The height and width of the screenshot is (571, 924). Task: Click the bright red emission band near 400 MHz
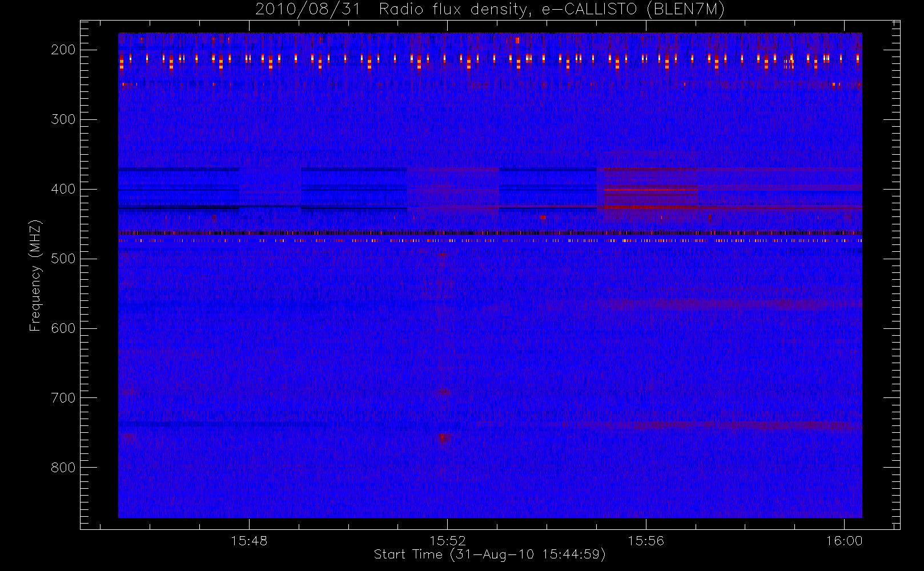(650, 191)
